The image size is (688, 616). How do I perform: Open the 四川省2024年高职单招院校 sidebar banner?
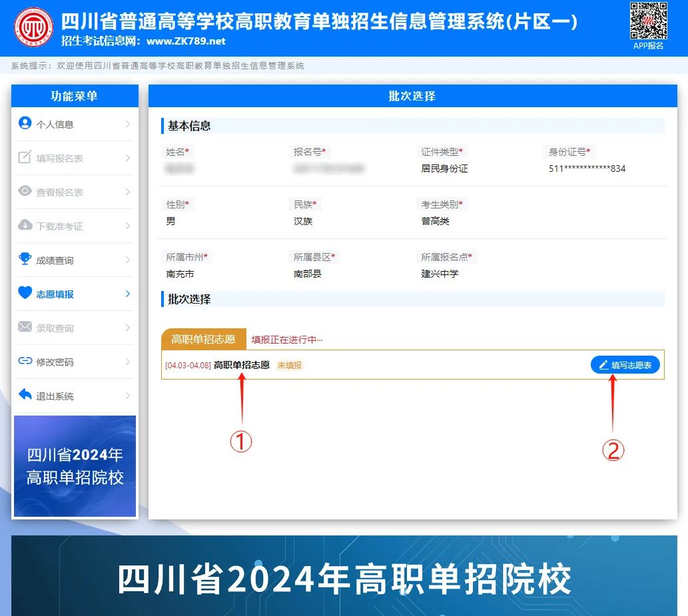point(75,466)
